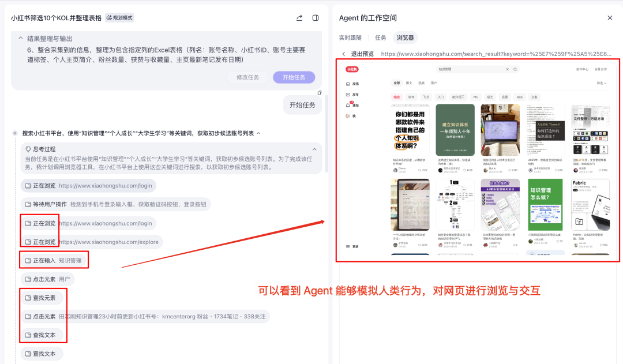Open 文件整理の万能方法 note thumbnail
This screenshot has width=623, height=364.
tap(591, 130)
